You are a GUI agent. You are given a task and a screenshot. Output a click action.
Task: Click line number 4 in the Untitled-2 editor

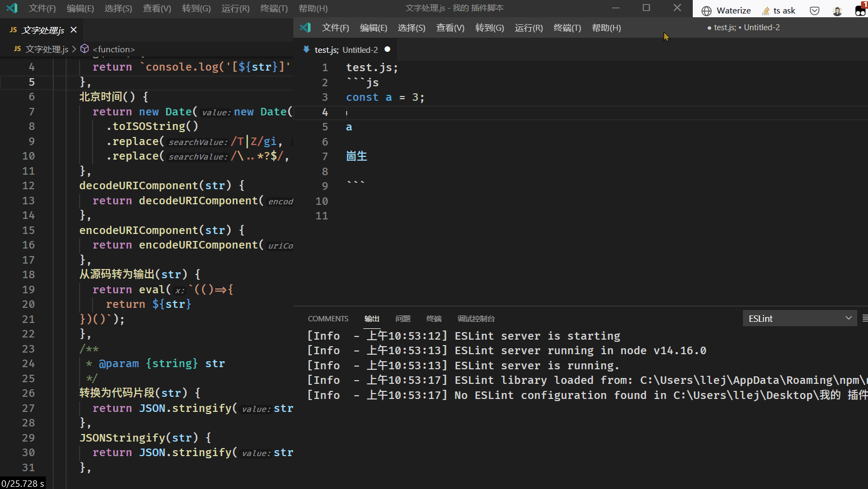pyautogui.click(x=325, y=112)
